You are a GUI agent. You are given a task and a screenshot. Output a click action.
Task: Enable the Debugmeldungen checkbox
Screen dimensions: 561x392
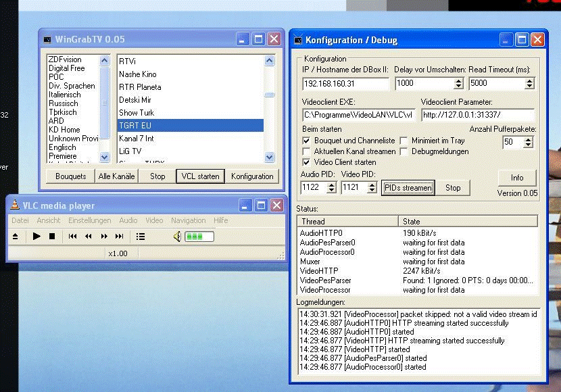click(404, 151)
